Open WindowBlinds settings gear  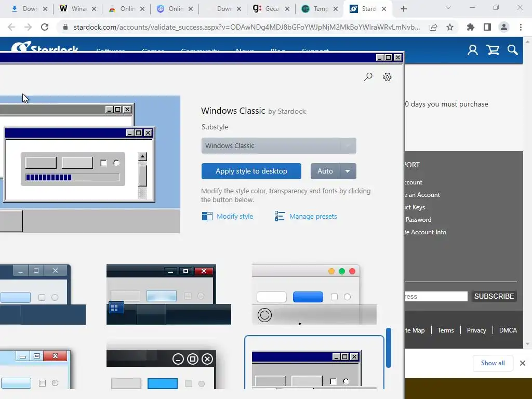pyautogui.click(x=387, y=77)
